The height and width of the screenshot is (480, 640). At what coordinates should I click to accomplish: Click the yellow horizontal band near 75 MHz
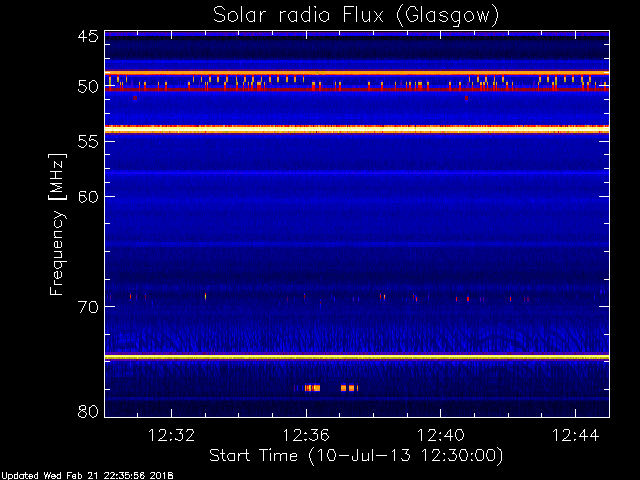pyautogui.click(x=357, y=357)
